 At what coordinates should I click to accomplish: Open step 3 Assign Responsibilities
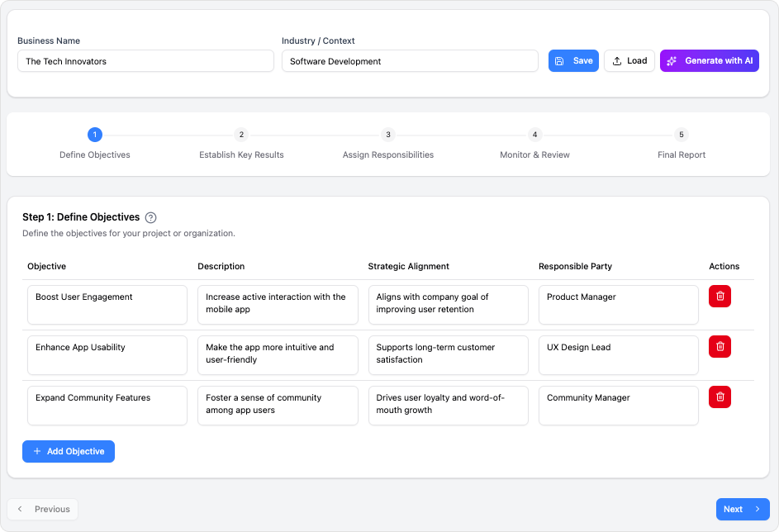pos(388,144)
